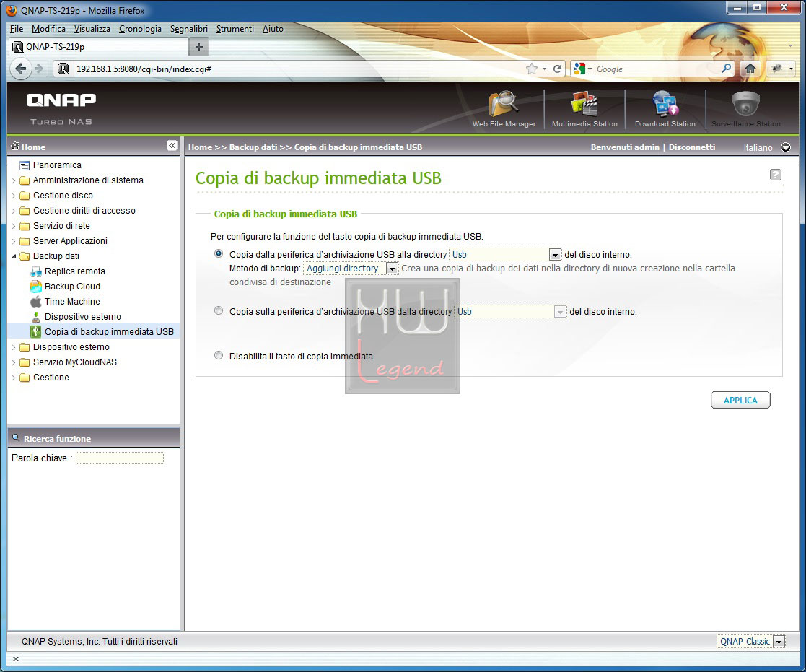This screenshot has width=806, height=672.
Task: Expand the top-level Dispositivo esterno folder
Action: 14,347
